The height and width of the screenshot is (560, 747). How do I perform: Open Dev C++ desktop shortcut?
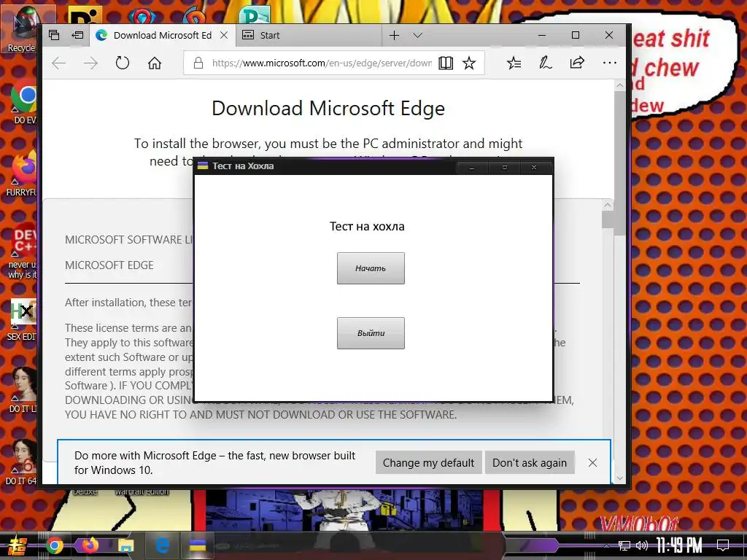22,251
